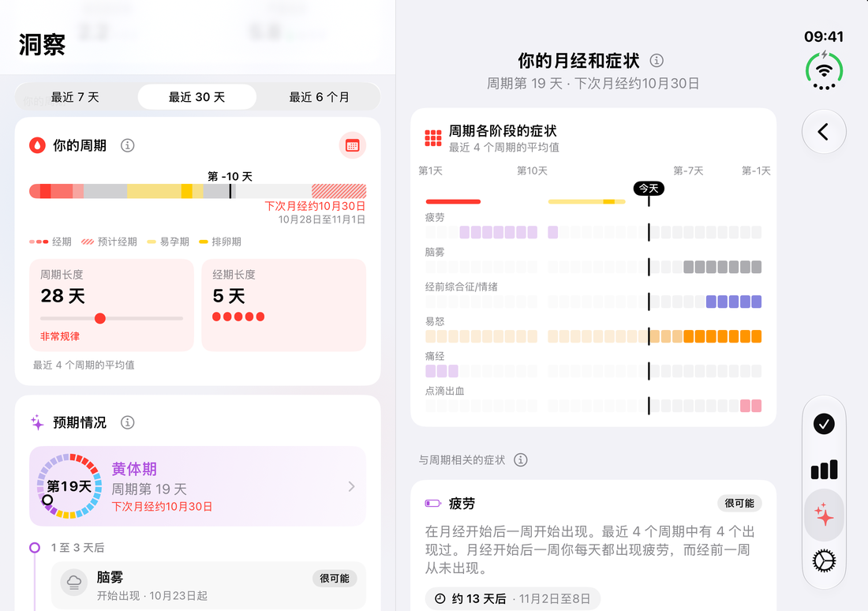Open the 经期长度 5 天 card
Screen dimensions: 868x611
pos(284,305)
